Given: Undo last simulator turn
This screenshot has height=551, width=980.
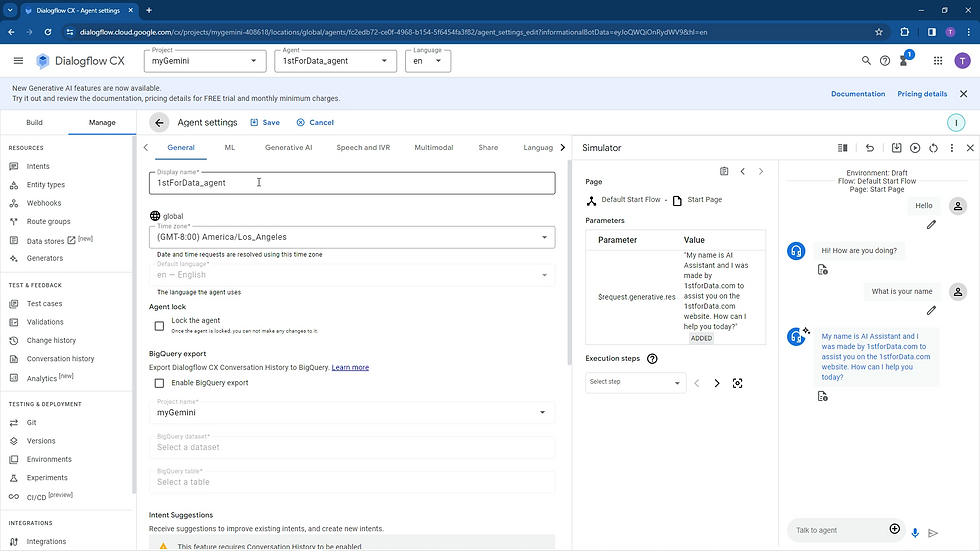Looking at the screenshot, I should click(x=869, y=148).
